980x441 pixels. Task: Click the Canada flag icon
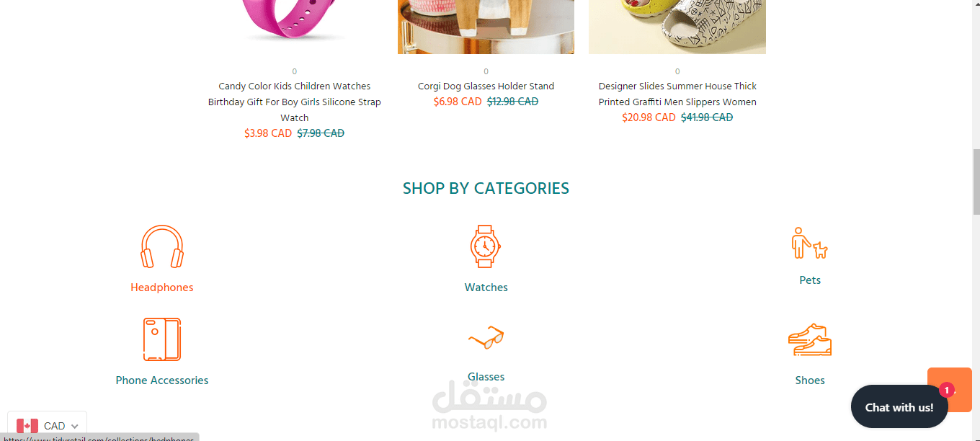(x=27, y=426)
